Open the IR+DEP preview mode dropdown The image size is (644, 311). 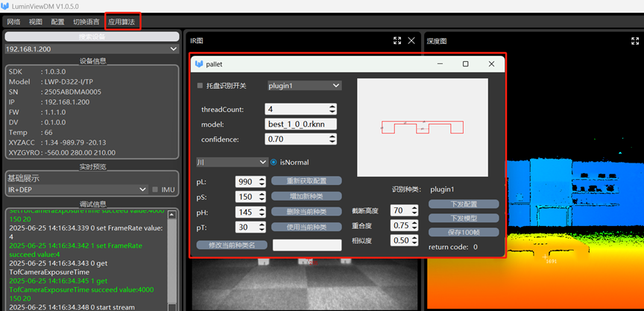click(78, 189)
